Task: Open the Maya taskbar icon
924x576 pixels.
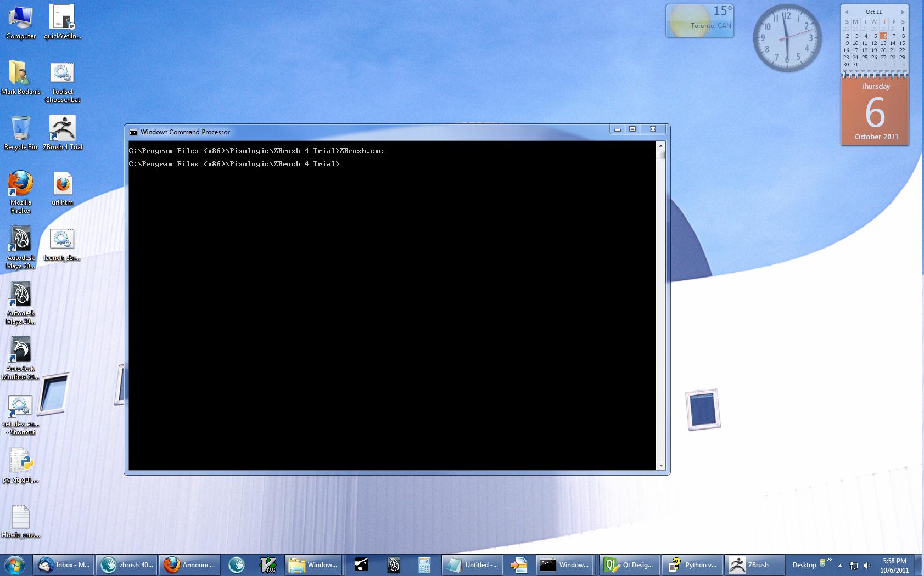Action: click(x=393, y=564)
